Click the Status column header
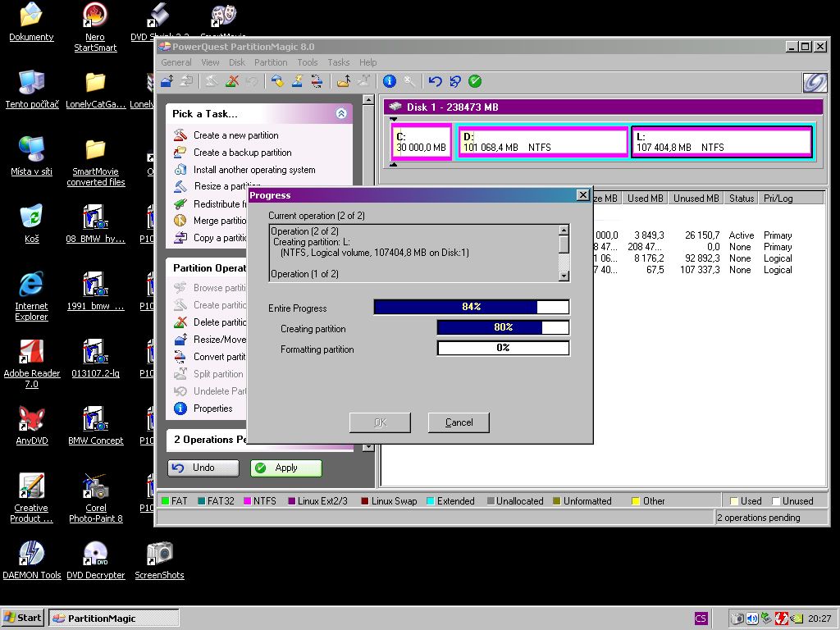This screenshot has width=840, height=630. [742, 199]
